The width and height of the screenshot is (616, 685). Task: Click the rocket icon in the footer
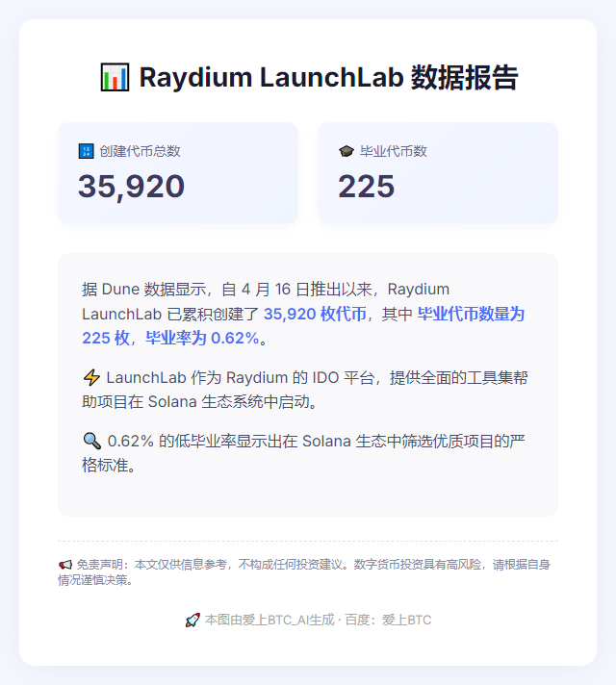pos(192,620)
